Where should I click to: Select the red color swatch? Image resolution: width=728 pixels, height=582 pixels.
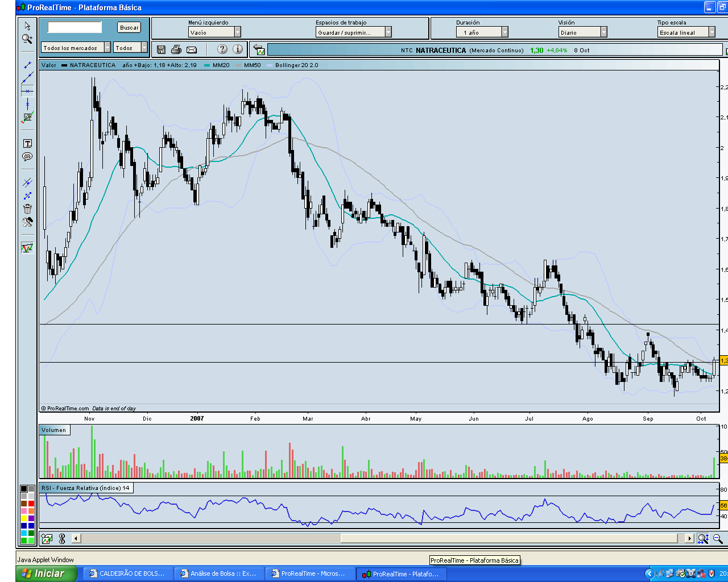coord(31,504)
